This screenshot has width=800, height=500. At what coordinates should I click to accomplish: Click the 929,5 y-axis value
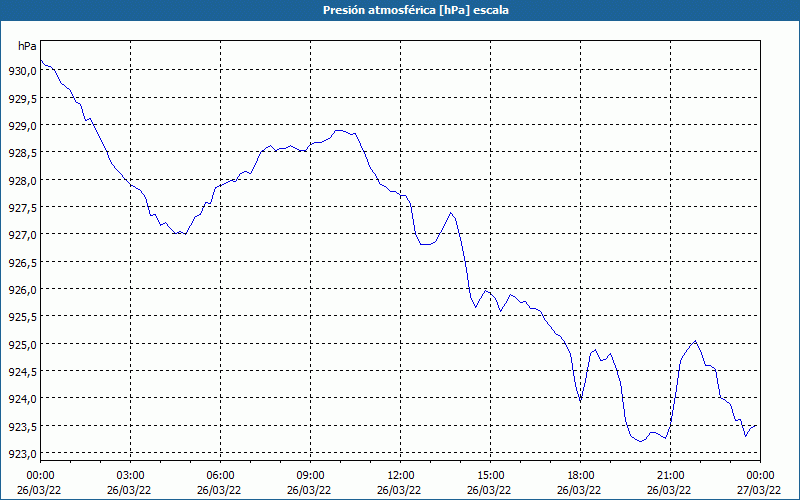tap(22, 98)
